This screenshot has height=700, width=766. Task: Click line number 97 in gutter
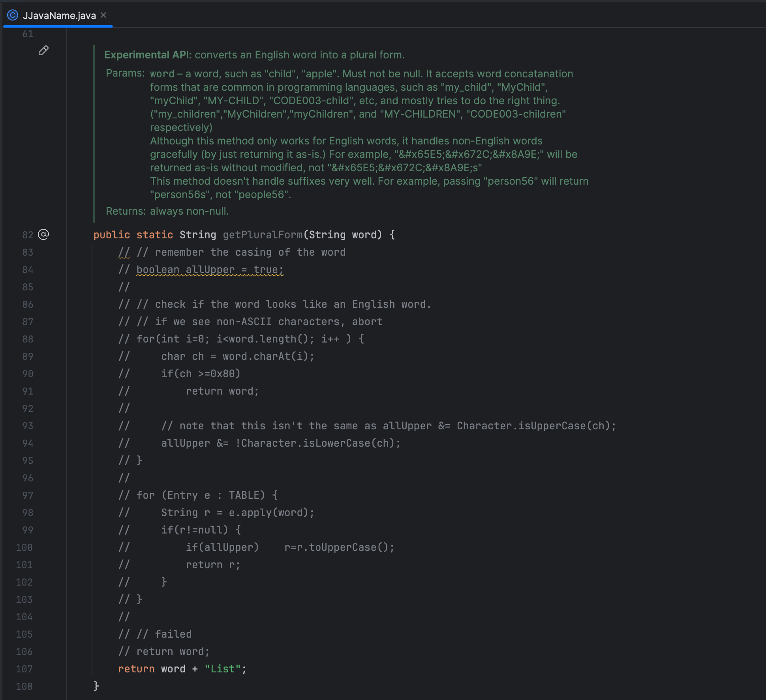[x=28, y=495]
